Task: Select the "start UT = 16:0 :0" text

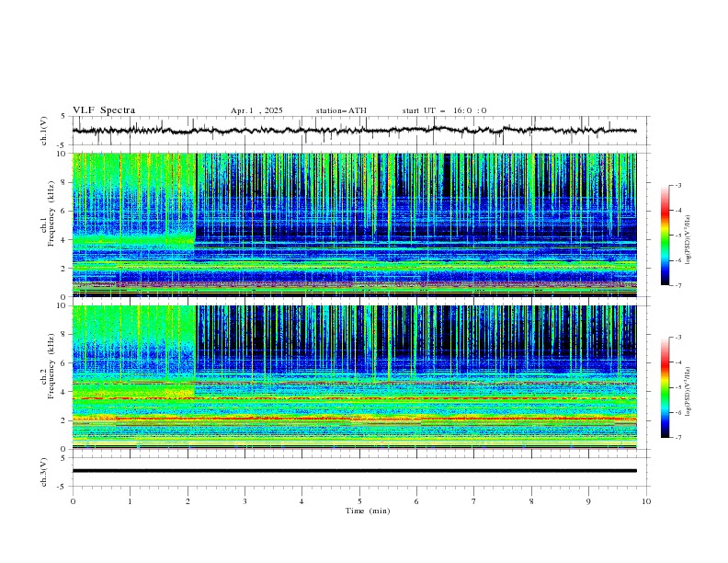Action: [x=444, y=110]
